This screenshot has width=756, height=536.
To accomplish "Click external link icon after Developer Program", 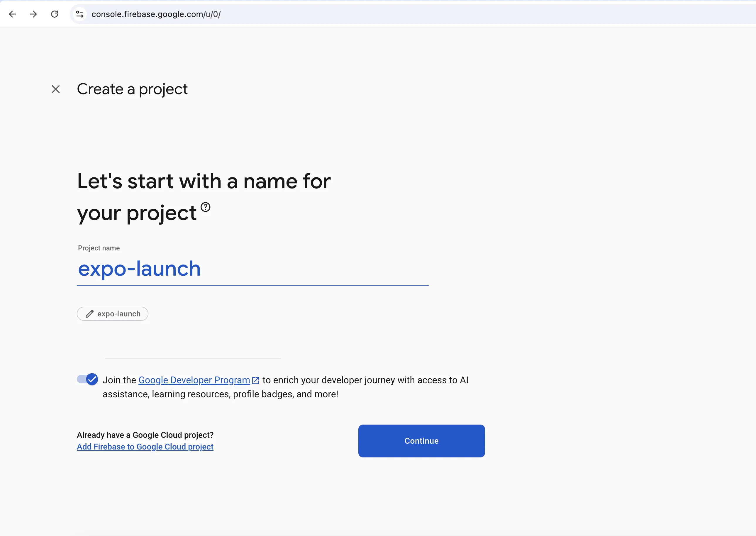I will [x=255, y=381].
